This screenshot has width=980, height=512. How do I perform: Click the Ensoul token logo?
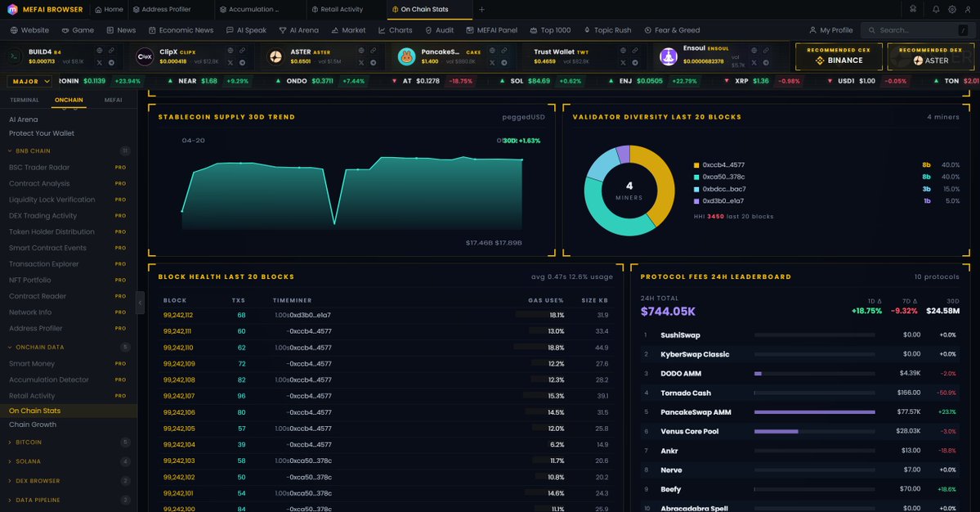pos(669,57)
